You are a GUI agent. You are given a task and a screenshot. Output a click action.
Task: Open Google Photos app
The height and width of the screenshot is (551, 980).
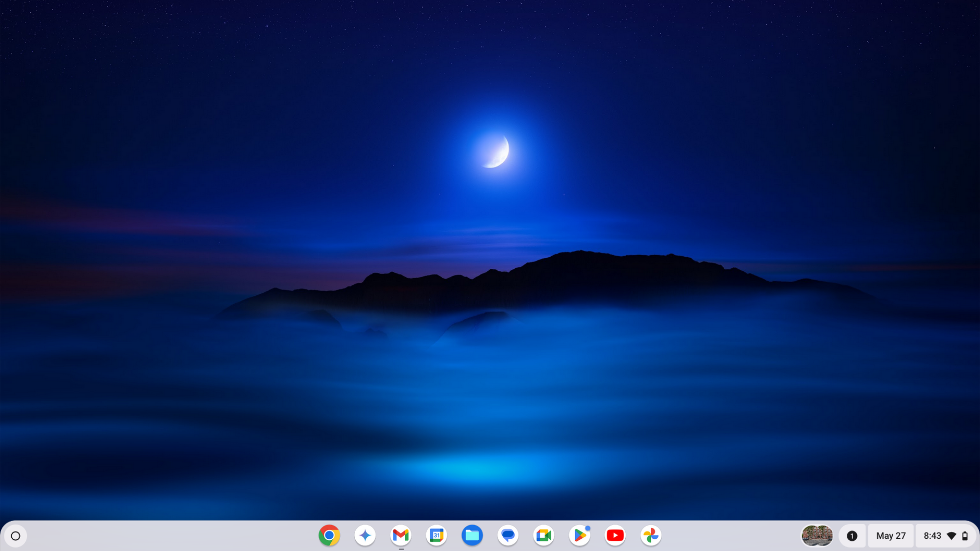(651, 535)
